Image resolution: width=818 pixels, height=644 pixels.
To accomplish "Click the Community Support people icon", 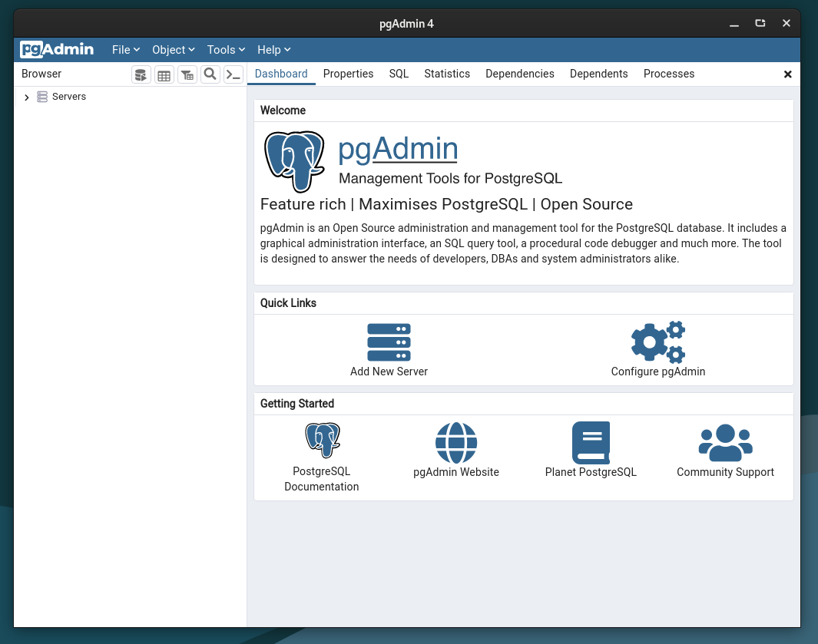I will (725, 443).
